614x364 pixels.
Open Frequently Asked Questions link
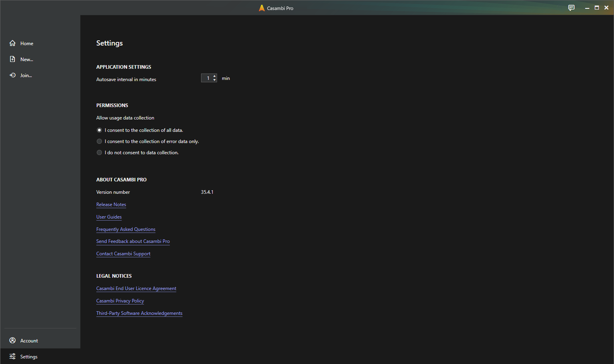[x=126, y=229]
